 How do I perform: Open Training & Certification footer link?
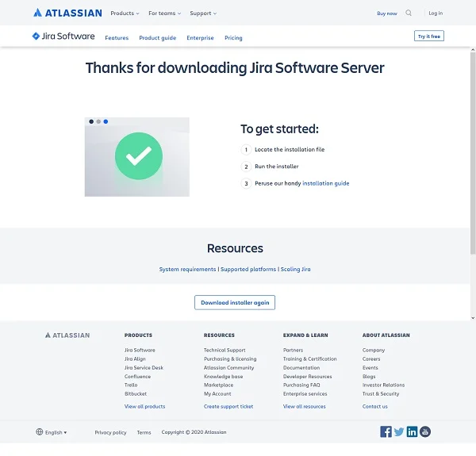pos(310,359)
